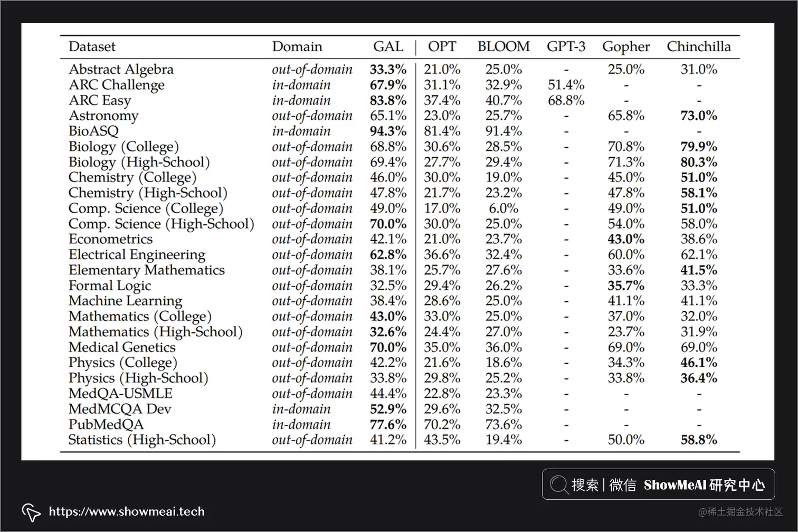Click the Domain column header
The width and height of the screenshot is (798, 532).
tap(297, 46)
